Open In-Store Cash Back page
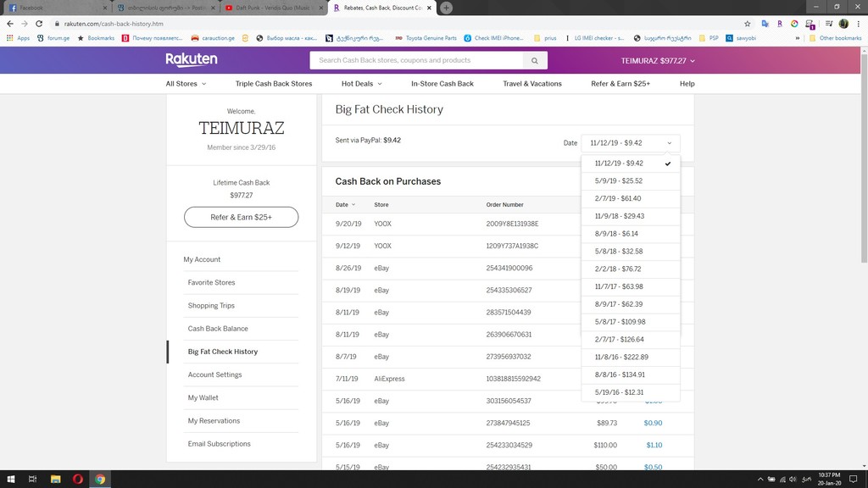The width and height of the screenshot is (868, 488). point(442,84)
